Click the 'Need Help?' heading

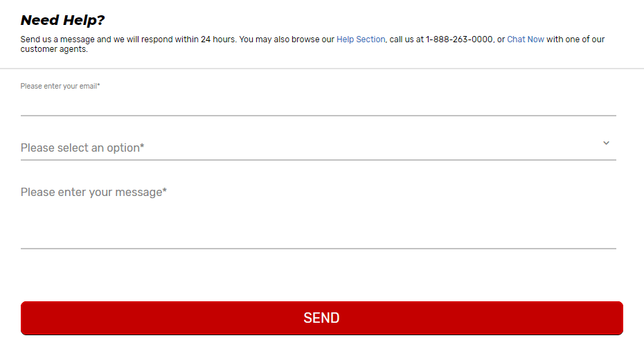pos(63,20)
